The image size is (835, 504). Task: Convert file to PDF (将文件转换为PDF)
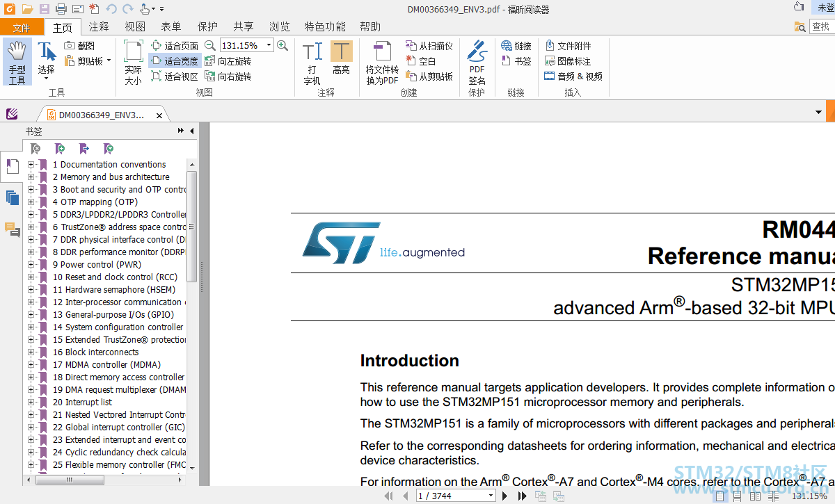pyautogui.click(x=382, y=63)
